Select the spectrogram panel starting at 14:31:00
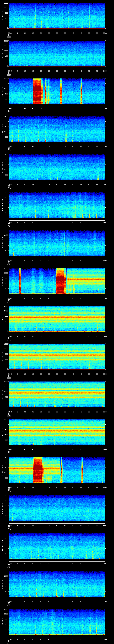The width and height of the screenshot is (114, 644). 57,357
